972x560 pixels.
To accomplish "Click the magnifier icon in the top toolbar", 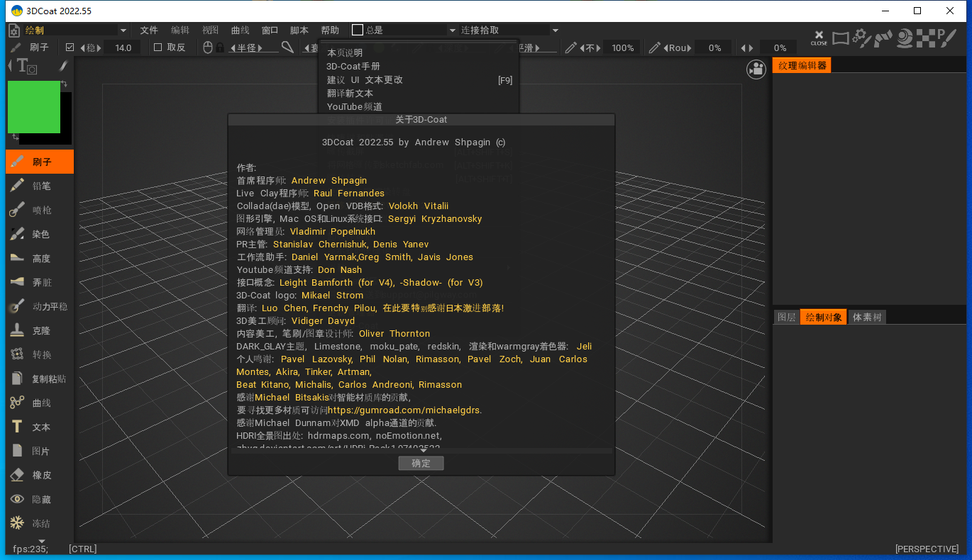I will [287, 47].
